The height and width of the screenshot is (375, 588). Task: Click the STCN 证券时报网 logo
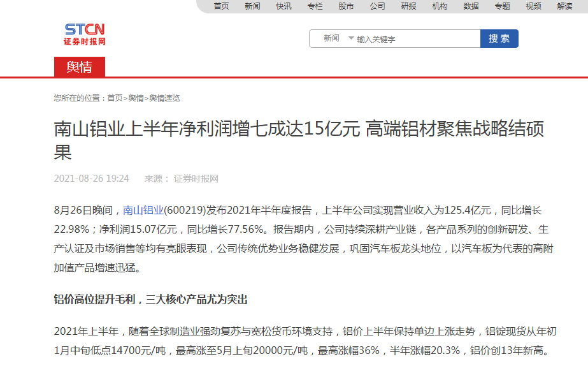pyautogui.click(x=85, y=34)
